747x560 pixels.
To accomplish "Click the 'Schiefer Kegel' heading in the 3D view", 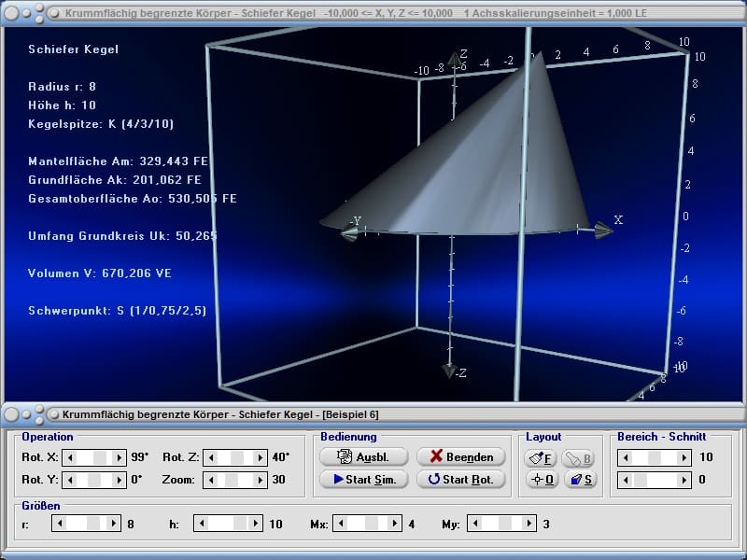I will (x=74, y=49).
